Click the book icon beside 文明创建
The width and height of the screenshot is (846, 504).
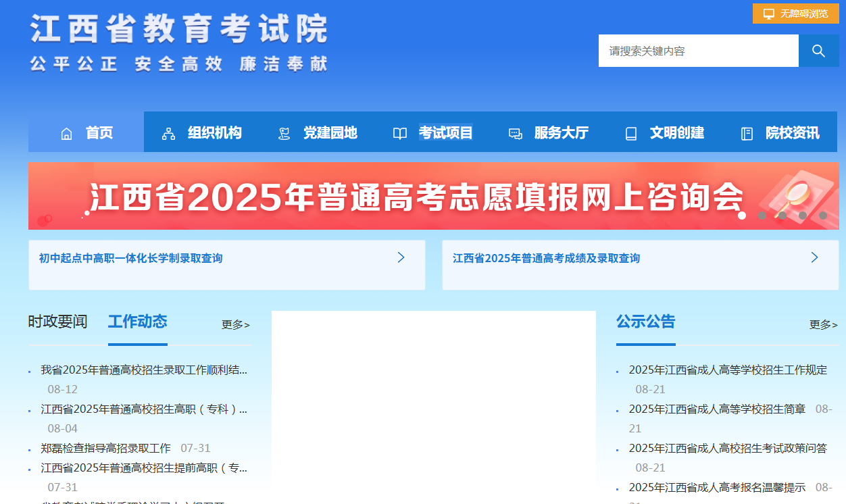pos(630,133)
